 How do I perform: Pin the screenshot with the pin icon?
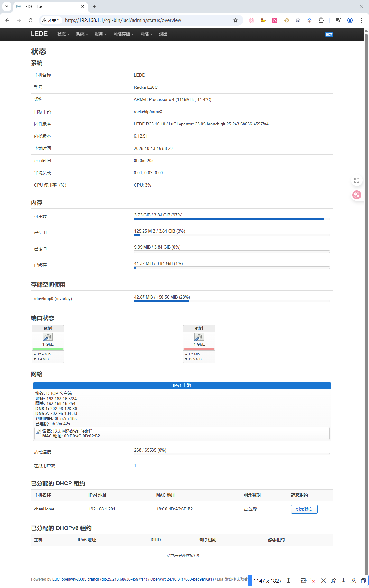333,581
